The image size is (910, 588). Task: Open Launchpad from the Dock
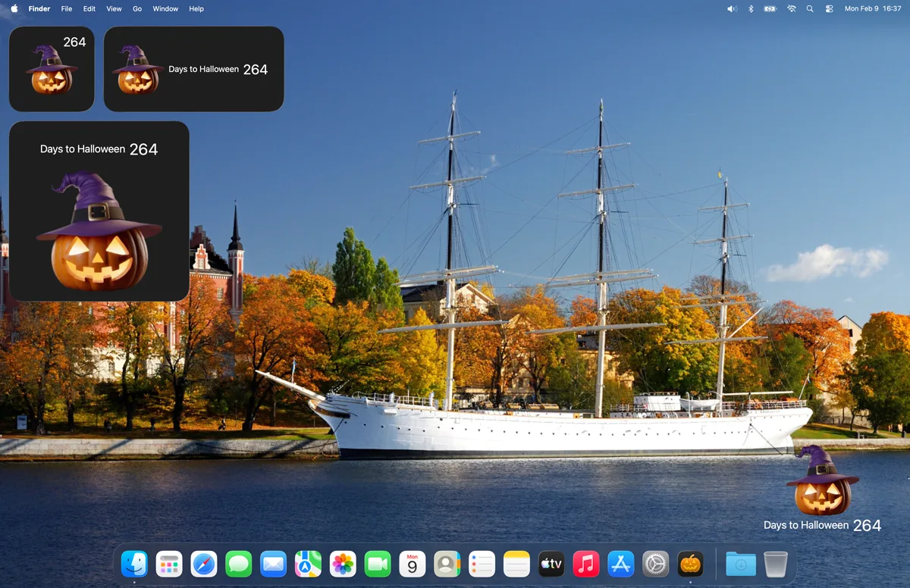click(169, 564)
